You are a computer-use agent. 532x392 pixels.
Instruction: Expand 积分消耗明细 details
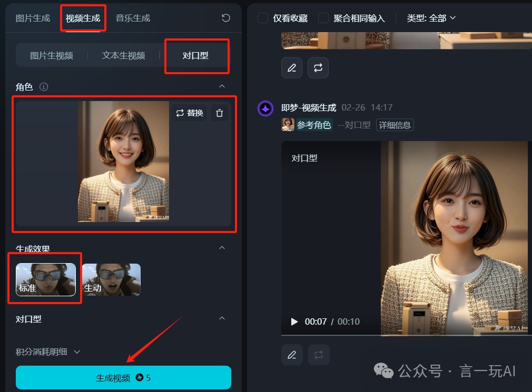48,351
